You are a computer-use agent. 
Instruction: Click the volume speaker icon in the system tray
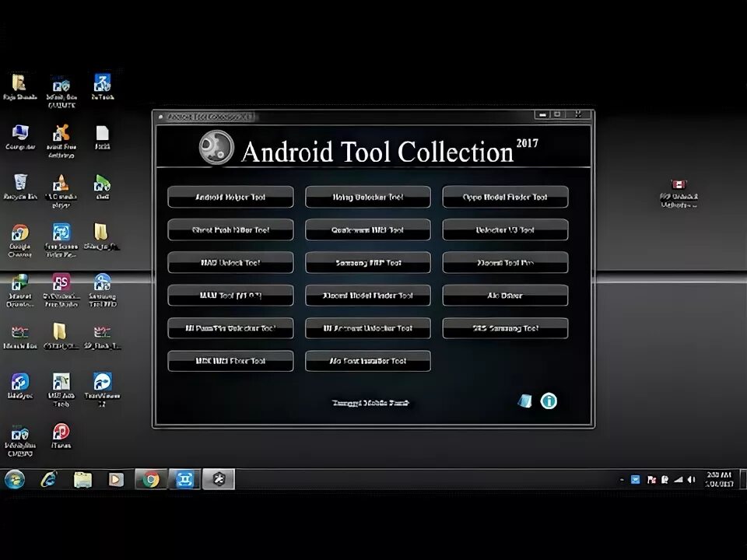coord(691,480)
